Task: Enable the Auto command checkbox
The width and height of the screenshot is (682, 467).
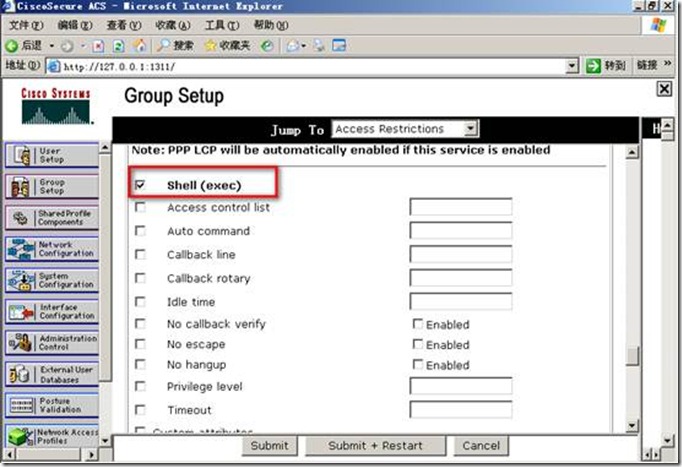Action: point(140,230)
